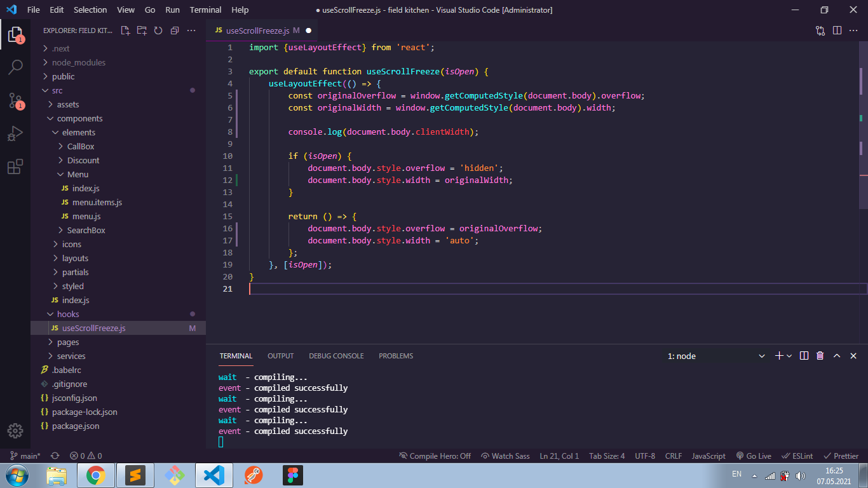Screen dimensions: 868x488
Task: Open editor more actions ellipsis
Action: pyautogui.click(x=853, y=30)
